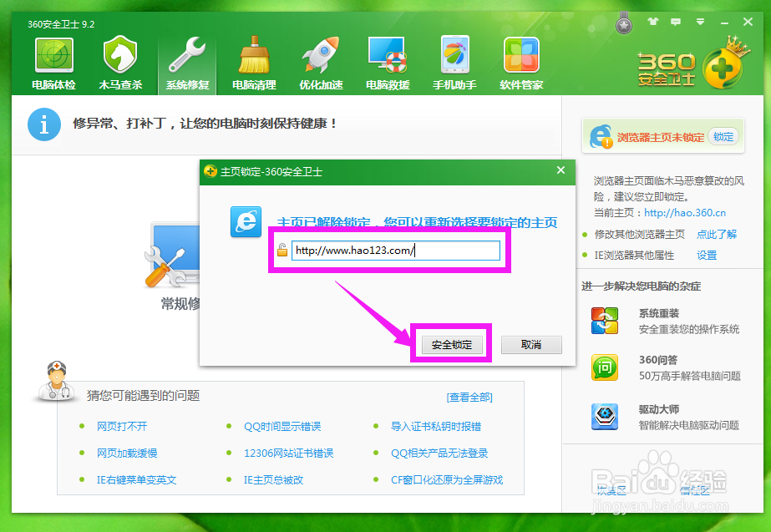Click the 安全锁定 button

(x=452, y=345)
